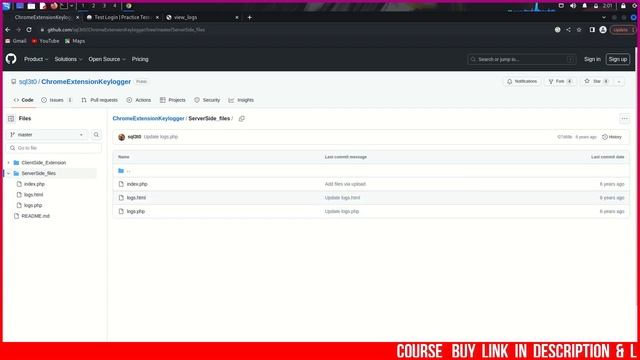Image resolution: width=640 pixels, height=360 pixels.
Task: Open a new browser tab with plus
Action: [249, 18]
